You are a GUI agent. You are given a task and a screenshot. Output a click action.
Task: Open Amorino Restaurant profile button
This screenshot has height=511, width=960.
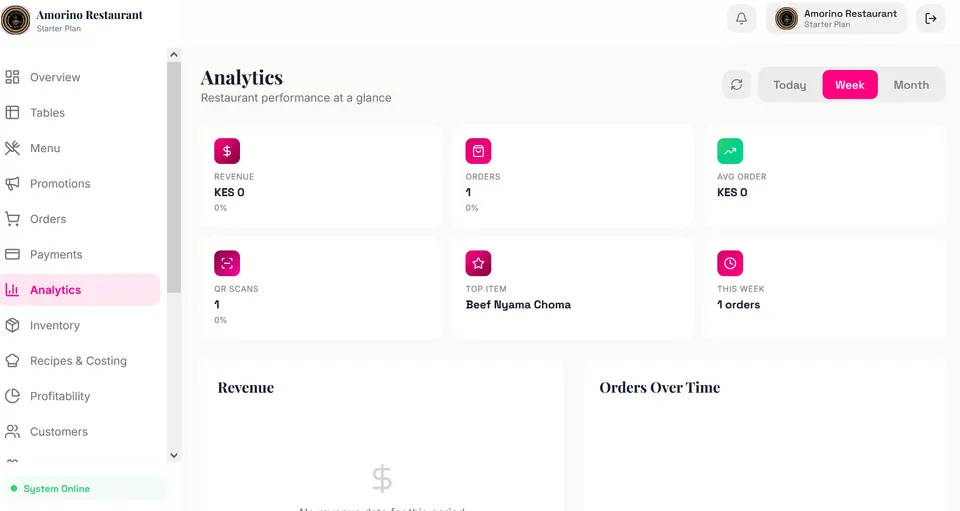point(836,18)
